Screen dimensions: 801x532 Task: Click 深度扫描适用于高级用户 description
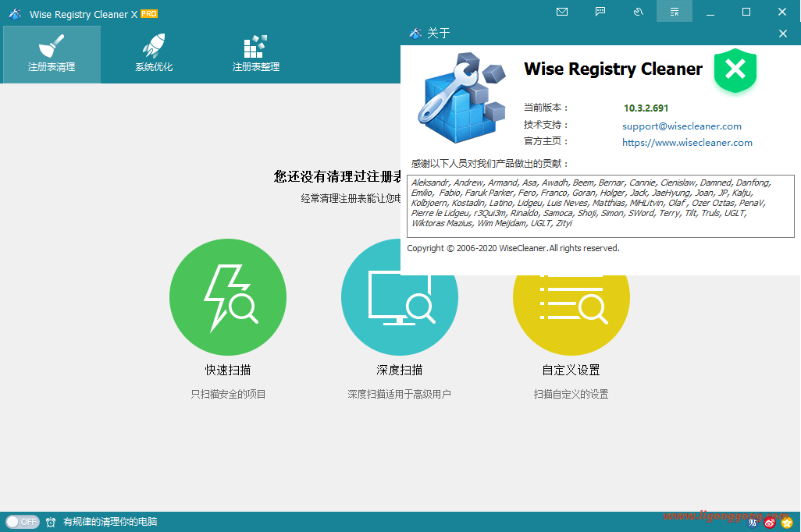point(400,394)
